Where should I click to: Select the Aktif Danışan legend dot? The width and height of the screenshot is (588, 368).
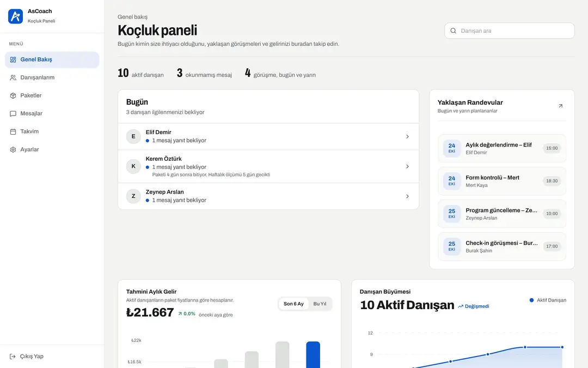click(531, 300)
